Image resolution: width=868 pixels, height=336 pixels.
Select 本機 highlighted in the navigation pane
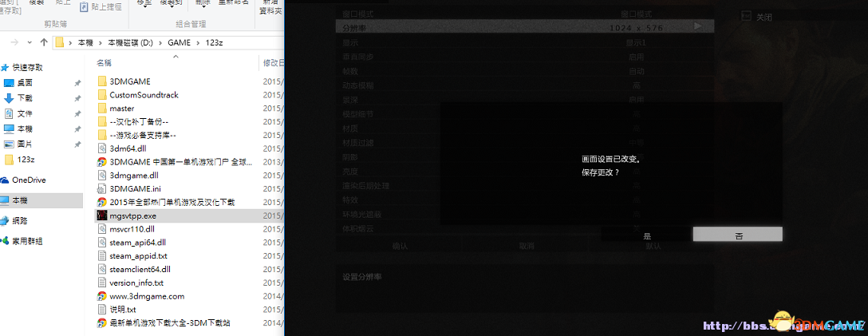coord(41,200)
